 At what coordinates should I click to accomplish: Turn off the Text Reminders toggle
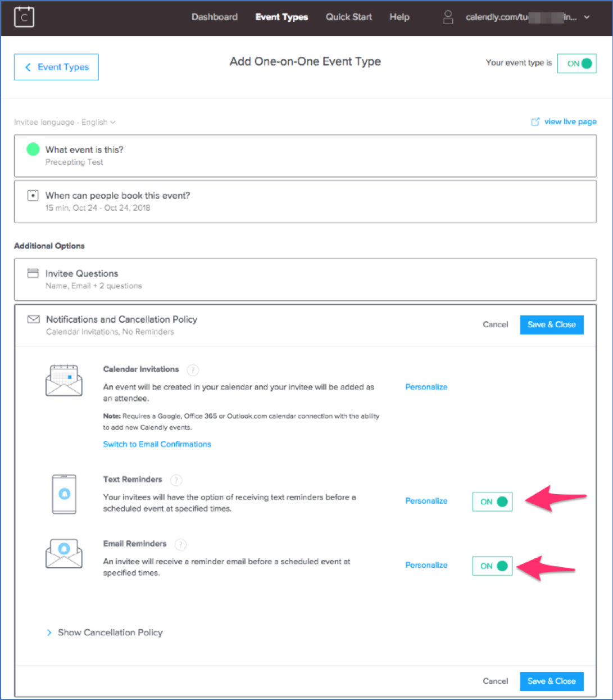[492, 502]
